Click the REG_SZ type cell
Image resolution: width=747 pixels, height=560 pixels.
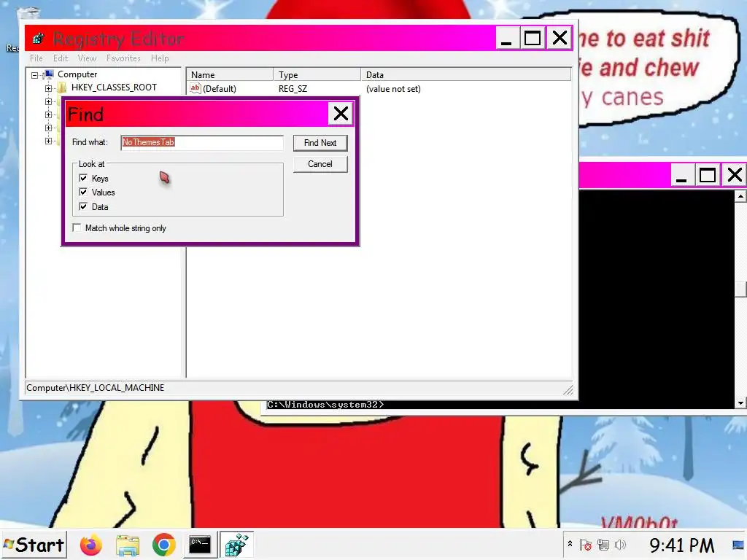(x=293, y=88)
